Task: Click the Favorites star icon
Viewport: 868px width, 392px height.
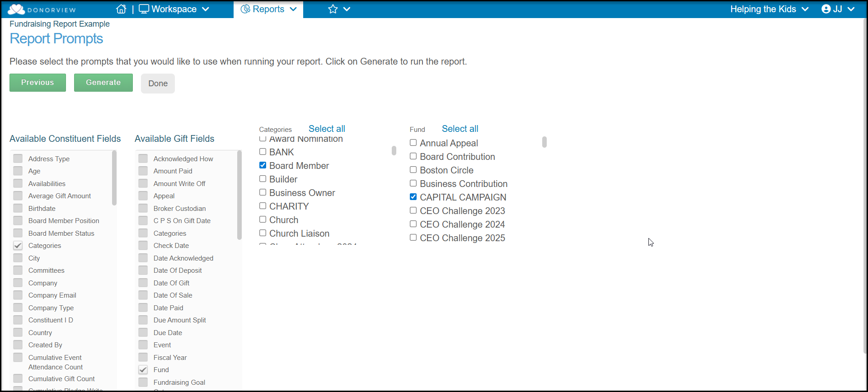Action: (x=333, y=9)
